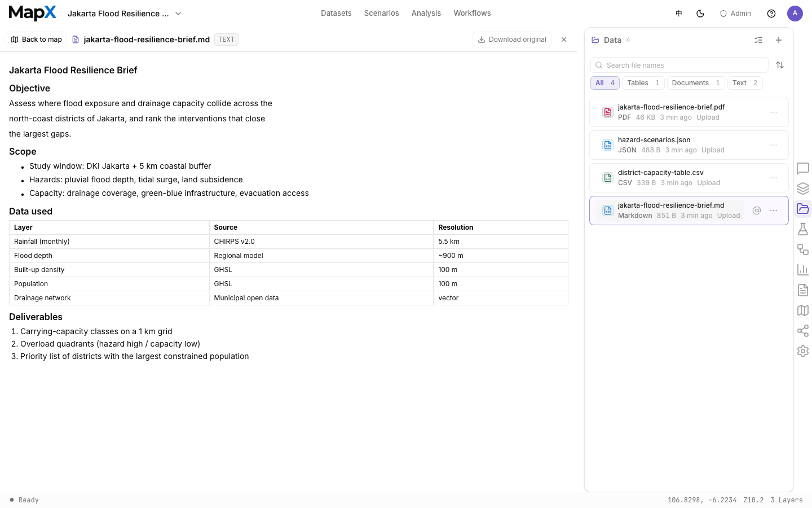Viewport: 812px width, 508px height.
Task: Open the Layers panel stack icon
Action: pyautogui.click(x=803, y=189)
